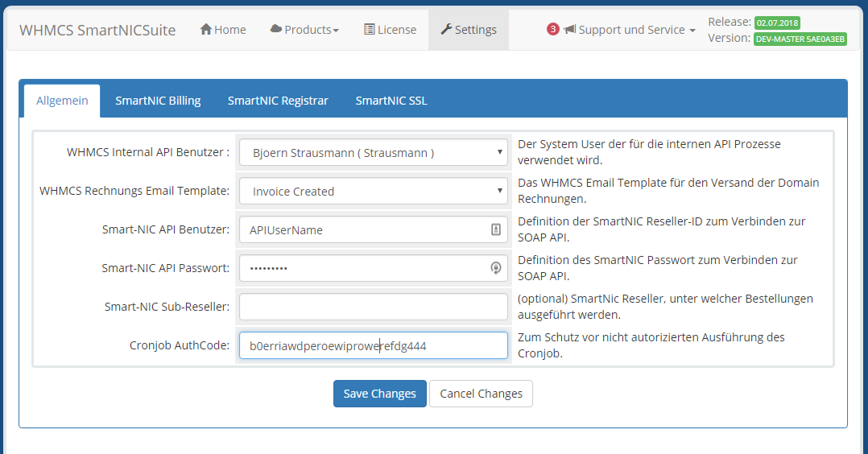Click the 'Smart-NIC Sub-Reseller:' label
The width and height of the screenshot is (868, 454).
click(x=167, y=307)
